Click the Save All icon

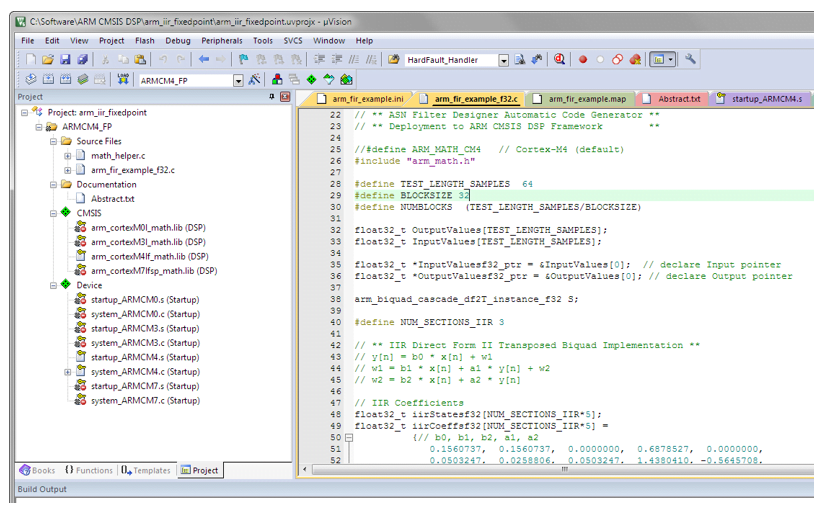[82, 60]
